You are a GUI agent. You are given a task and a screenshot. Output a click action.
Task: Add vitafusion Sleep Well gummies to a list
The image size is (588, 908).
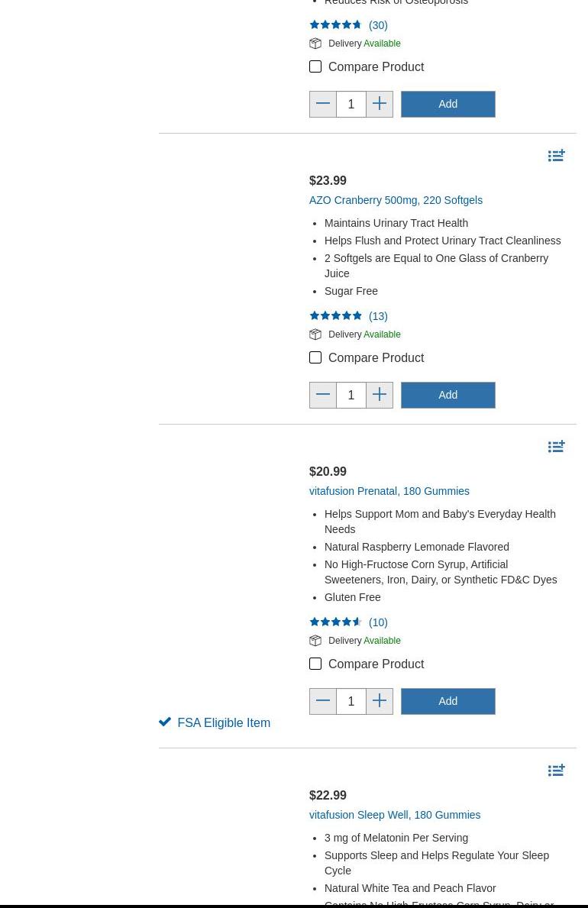pyautogui.click(x=556, y=771)
